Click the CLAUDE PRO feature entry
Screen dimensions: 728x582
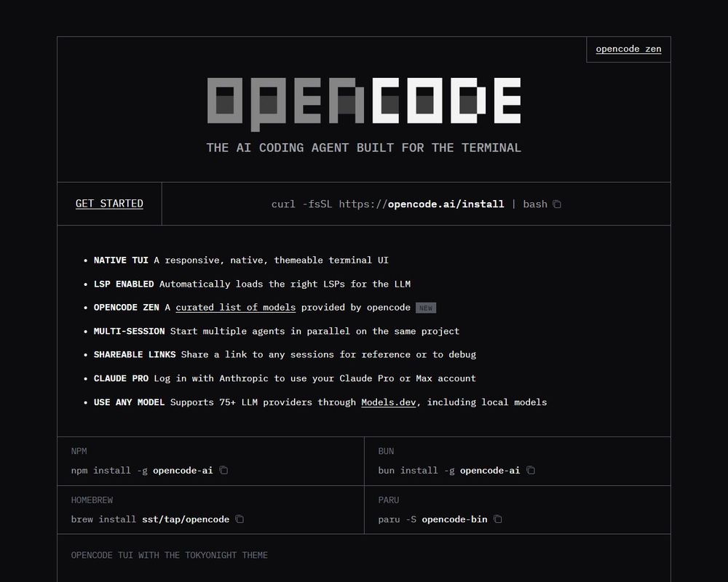(x=284, y=378)
